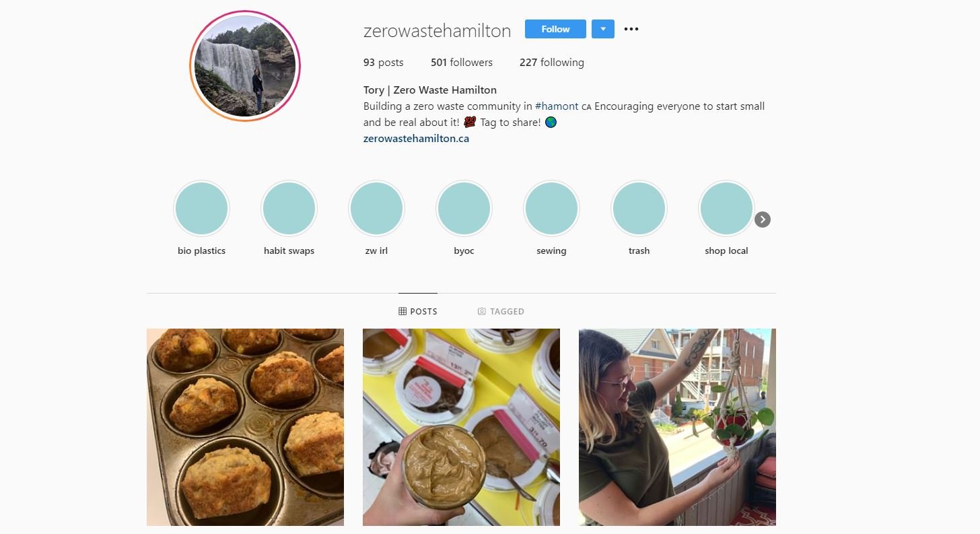This screenshot has width=980, height=534.
Task: Open the trash story highlight
Action: (x=639, y=209)
